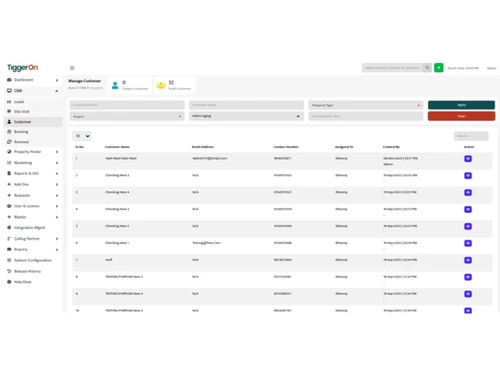Open action button for Checking New 2 row

pos(468,226)
